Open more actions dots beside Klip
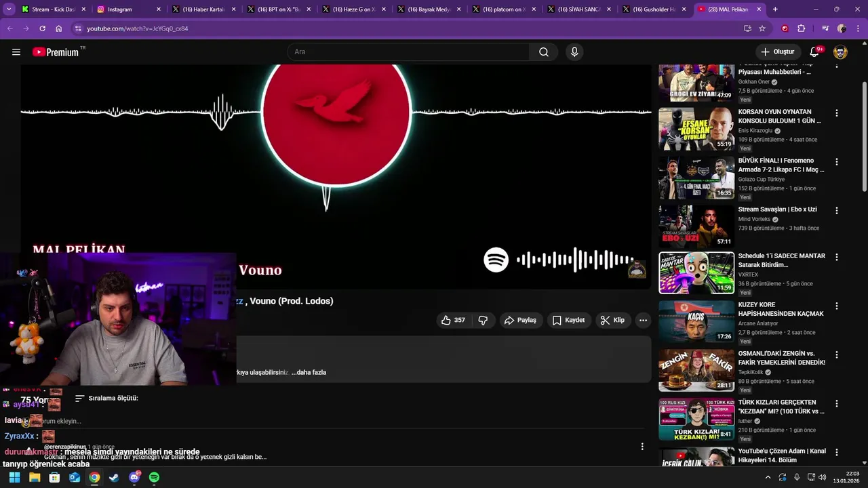 643,320
